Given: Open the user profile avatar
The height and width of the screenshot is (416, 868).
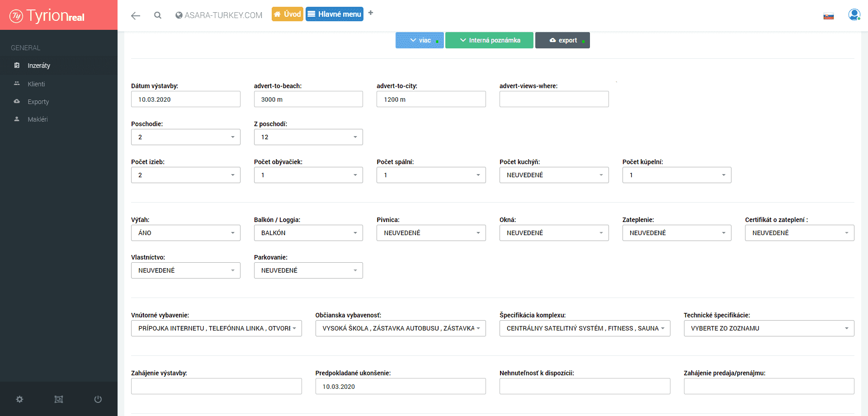Looking at the screenshot, I should pos(854,15).
